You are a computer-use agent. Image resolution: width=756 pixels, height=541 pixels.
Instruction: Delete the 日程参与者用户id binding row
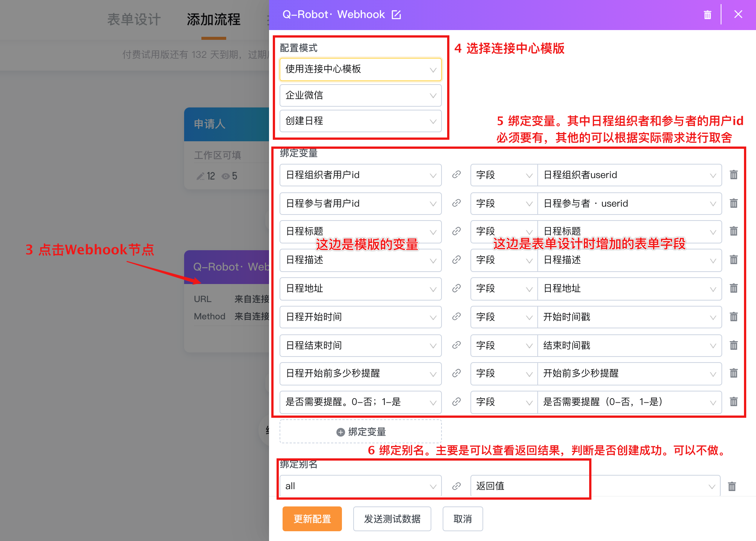tap(733, 203)
